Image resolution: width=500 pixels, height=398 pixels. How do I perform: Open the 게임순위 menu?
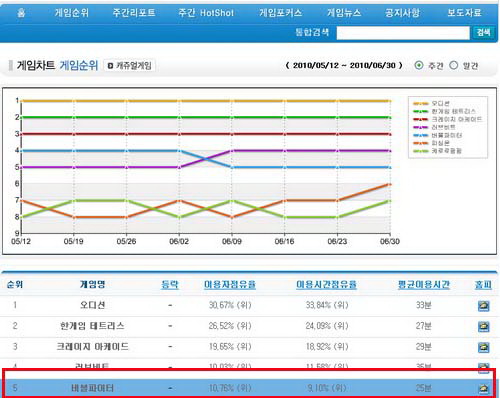pos(72,13)
